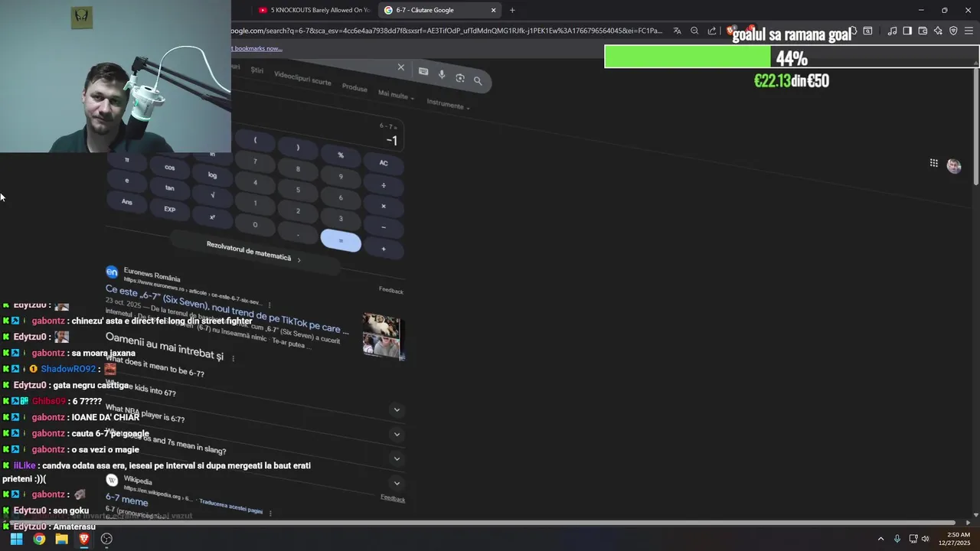980x551 pixels.
Task: Open the tab search icon in toolbar
Action: click(867, 31)
